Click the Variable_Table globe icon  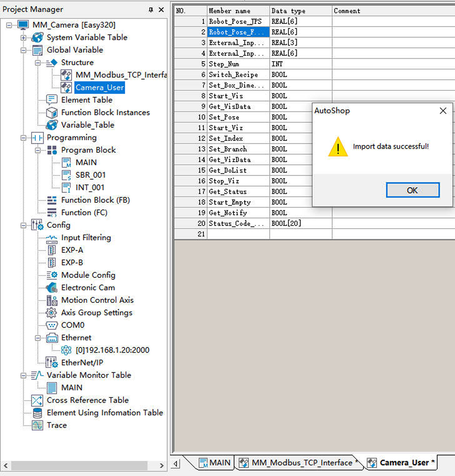[x=52, y=125]
